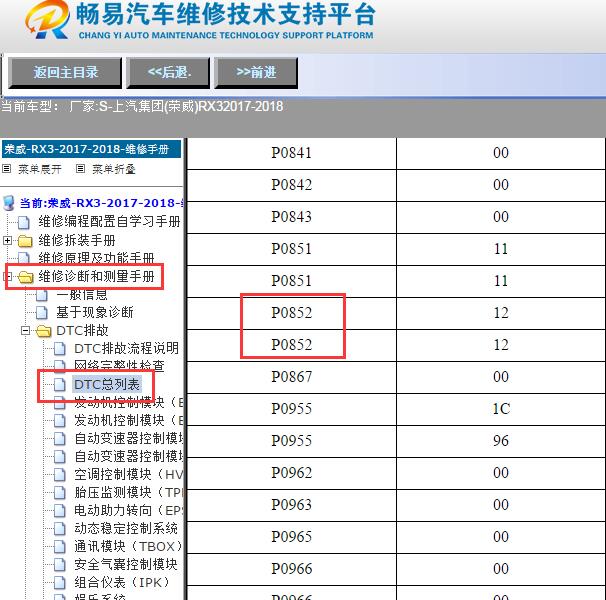Click folder icon of 维修拆装手册
The height and width of the screenshot is (600, 606).
(x=25, y=241)
